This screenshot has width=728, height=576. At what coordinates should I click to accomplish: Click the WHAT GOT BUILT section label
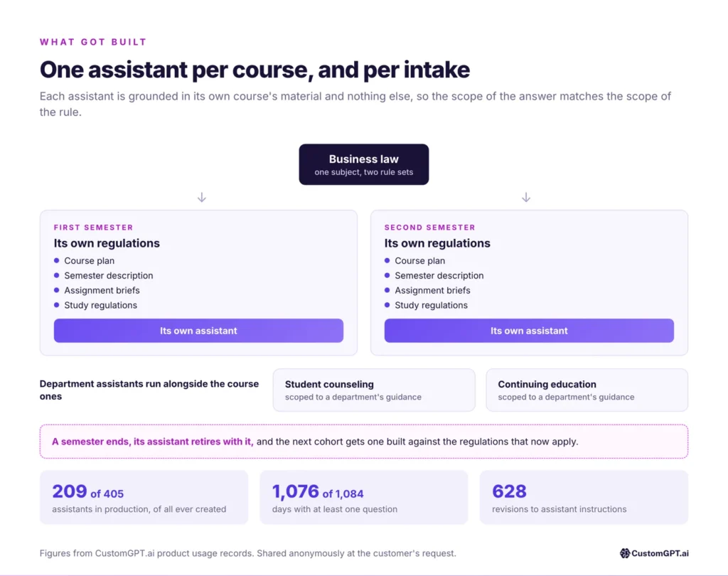(x=93, y=42)
